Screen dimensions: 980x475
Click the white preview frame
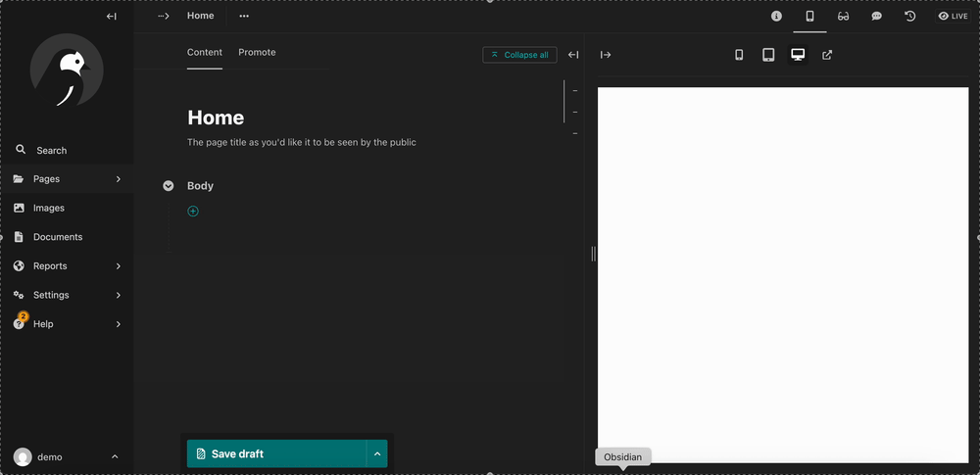(x=782, y=275)
